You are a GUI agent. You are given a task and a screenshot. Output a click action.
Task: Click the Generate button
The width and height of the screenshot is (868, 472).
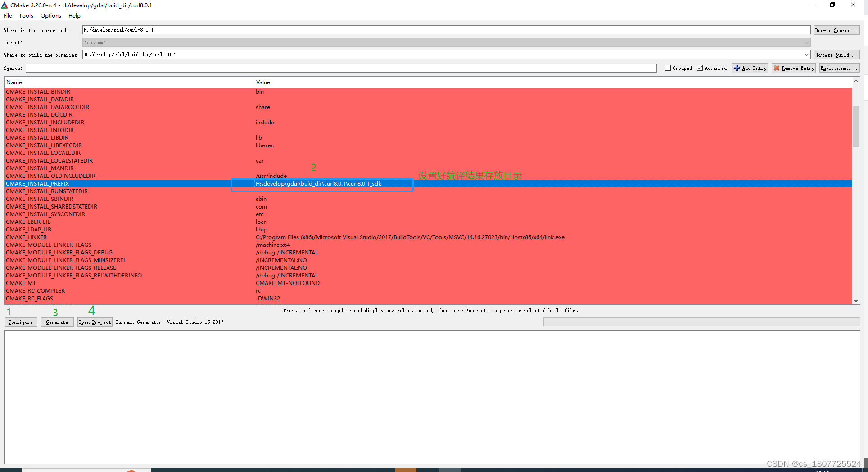tap(57, 322)
